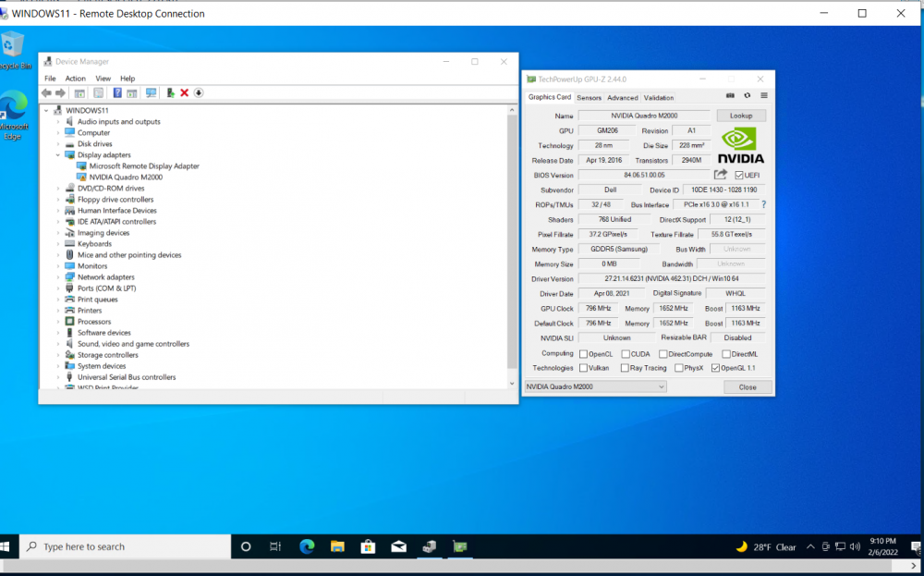
Task: Click the Update device driver toolbar icon
Action: tap(170, 93)
